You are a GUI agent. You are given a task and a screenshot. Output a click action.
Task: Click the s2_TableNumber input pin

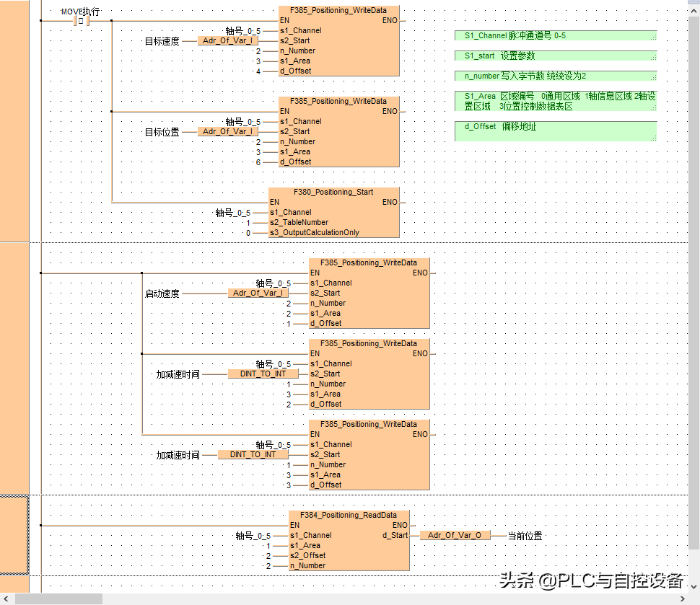[x=299, y=223]
